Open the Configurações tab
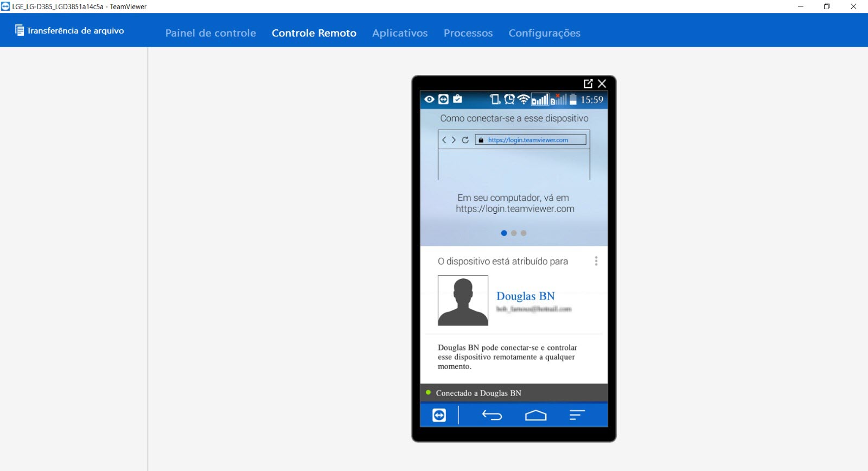Viewport: 868px width, 471px height. (x=544, y=33)
